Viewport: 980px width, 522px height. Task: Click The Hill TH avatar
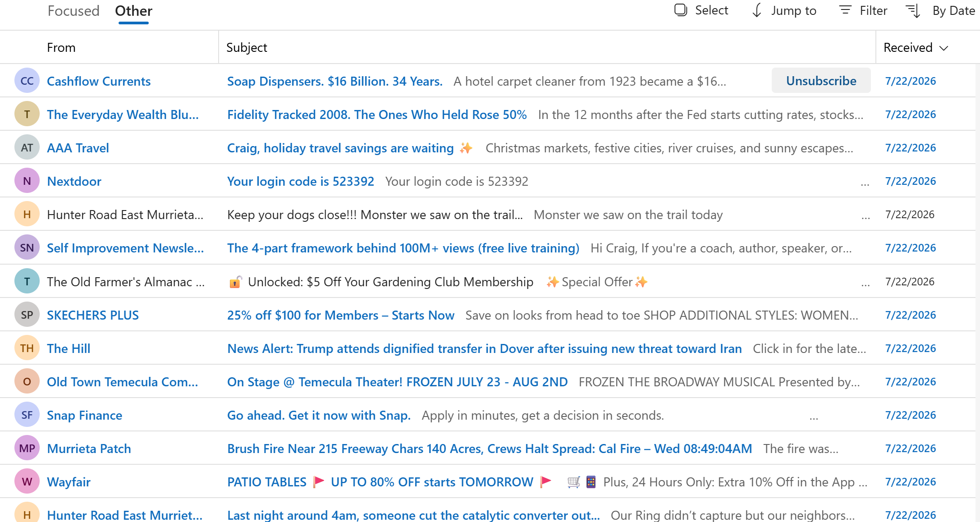click(27, 348)
